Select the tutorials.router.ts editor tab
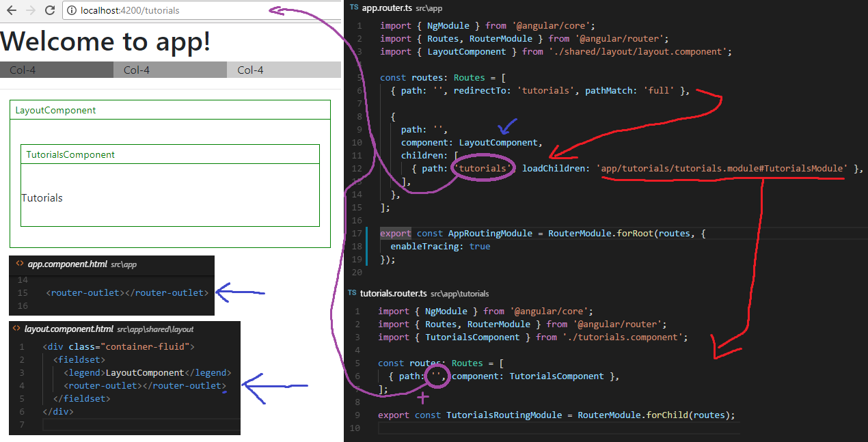Screen dimensions: 868x442 tap(418, 293)
